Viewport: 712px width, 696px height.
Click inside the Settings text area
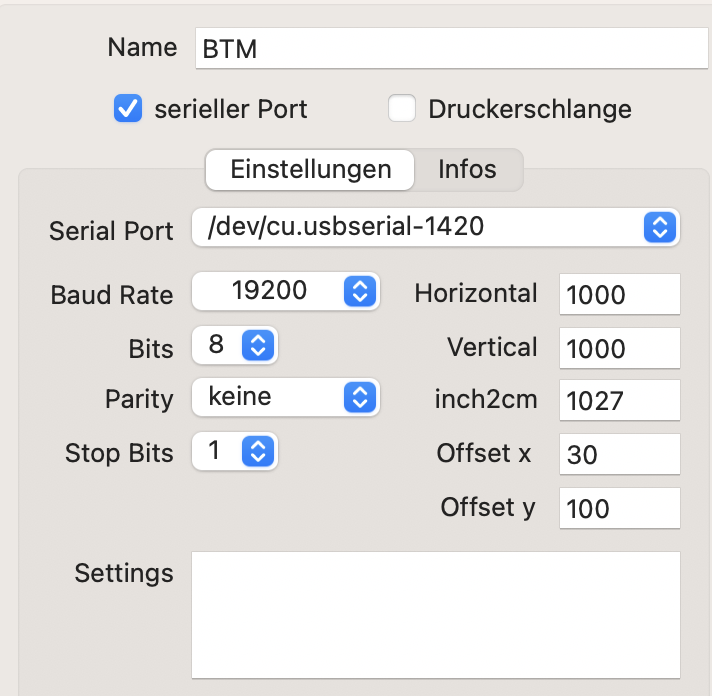pos(436,615)
